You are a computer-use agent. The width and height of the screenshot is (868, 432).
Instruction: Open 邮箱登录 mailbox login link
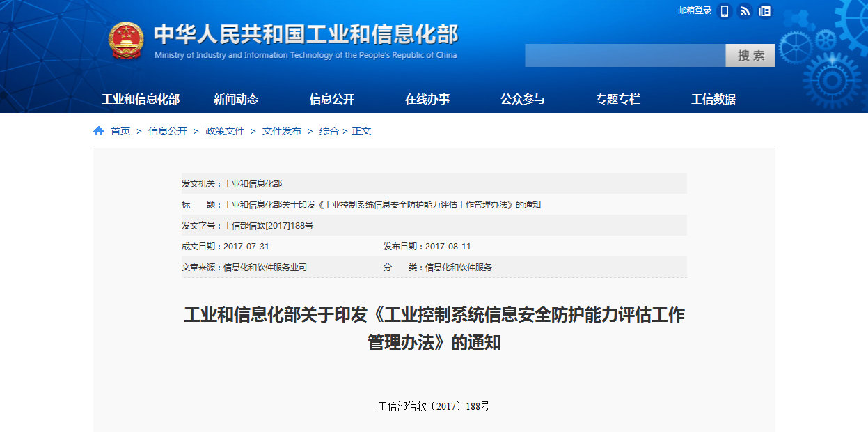click(695, 10)
